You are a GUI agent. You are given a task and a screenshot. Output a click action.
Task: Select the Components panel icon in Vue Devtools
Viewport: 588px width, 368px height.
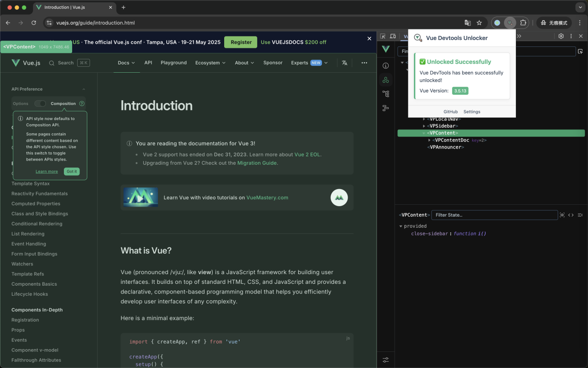pyautogui.click(x=386, y=80)
